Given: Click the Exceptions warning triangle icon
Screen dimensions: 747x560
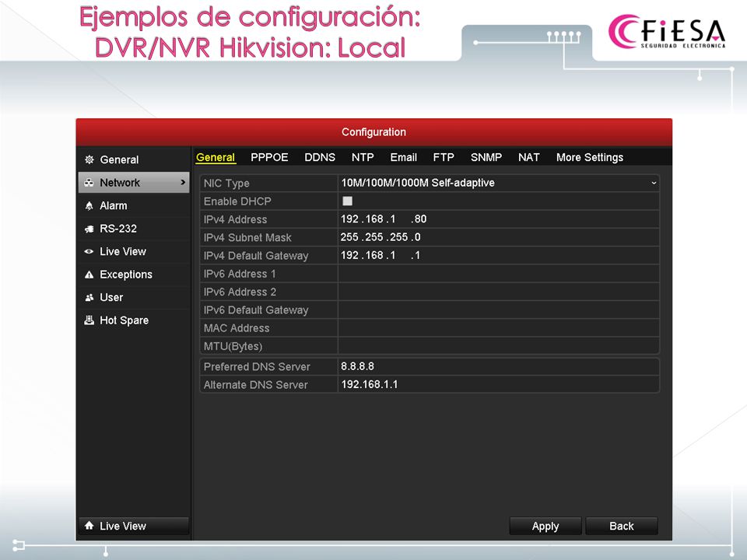Looking at the screenshot, I should (89, 275).
